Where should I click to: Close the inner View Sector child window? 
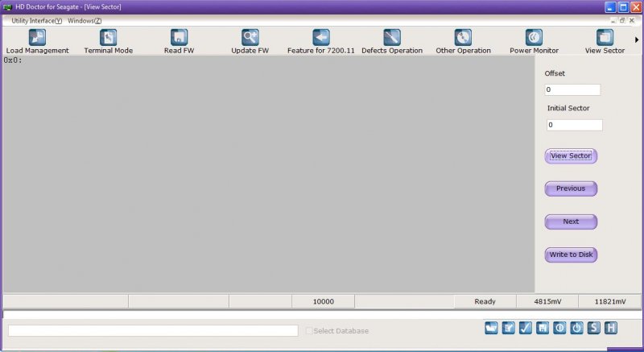tap(632, 20)
